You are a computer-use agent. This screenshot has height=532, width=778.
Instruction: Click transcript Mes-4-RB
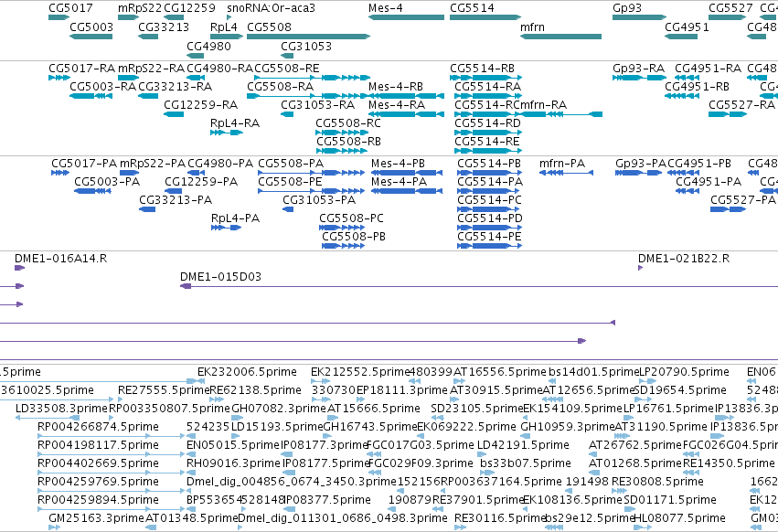[406, 96]
